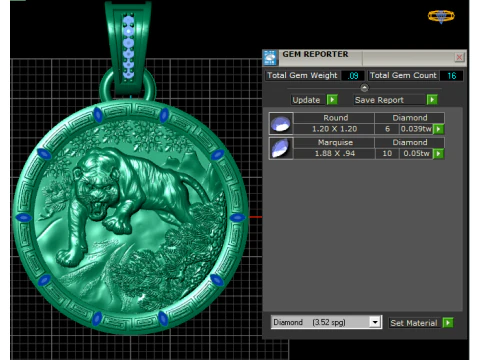Click the '1.20 X 1.20' size cell
480x360 pixels.
(x=334, y=129)
